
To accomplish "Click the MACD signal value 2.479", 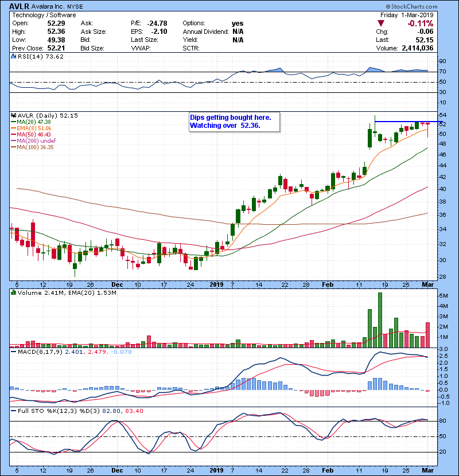I will tap(97, 352).
